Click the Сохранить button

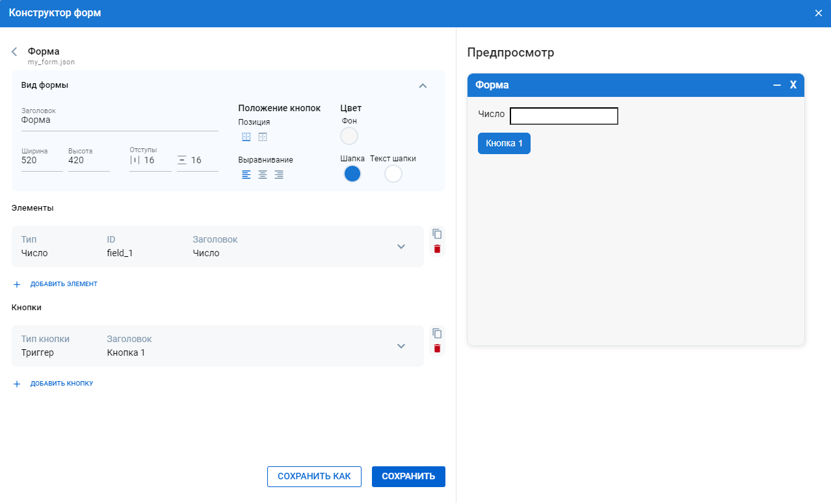(x=408, y=477)
